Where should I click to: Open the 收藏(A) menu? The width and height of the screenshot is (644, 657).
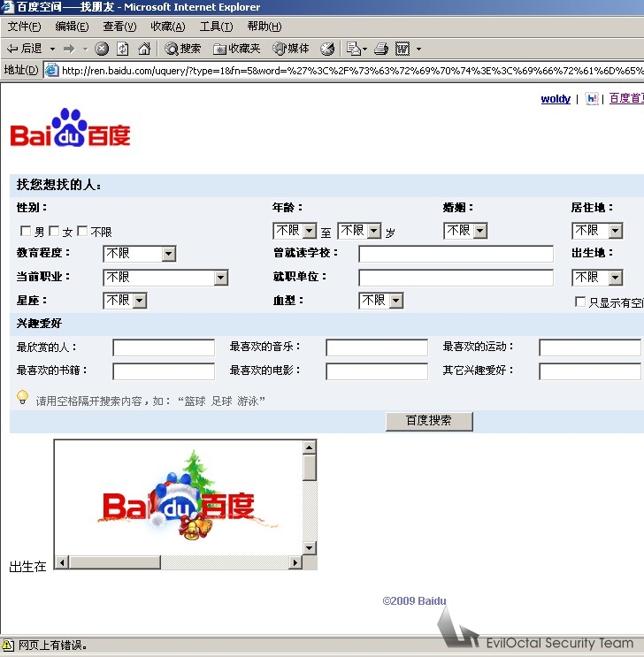(168, 27)
